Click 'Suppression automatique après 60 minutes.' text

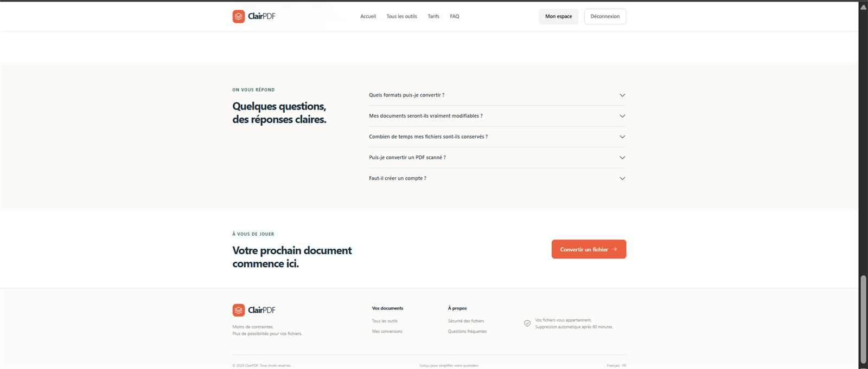(574, 327)
